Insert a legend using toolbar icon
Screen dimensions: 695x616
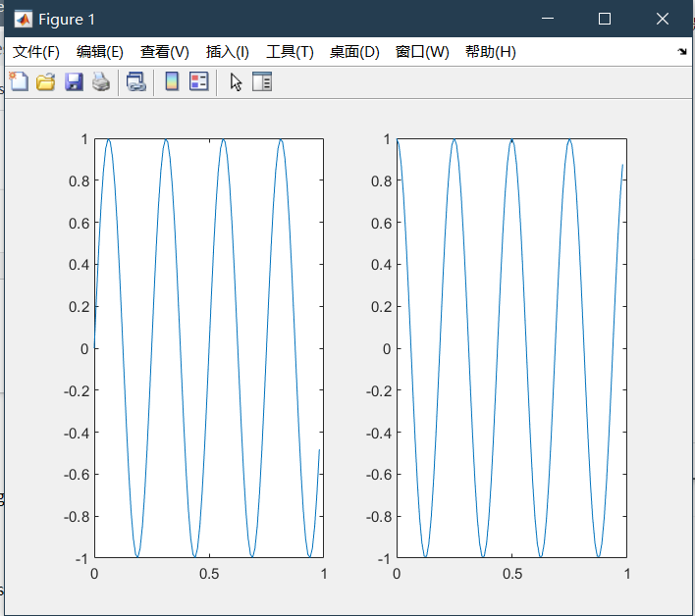click(199, 82)
